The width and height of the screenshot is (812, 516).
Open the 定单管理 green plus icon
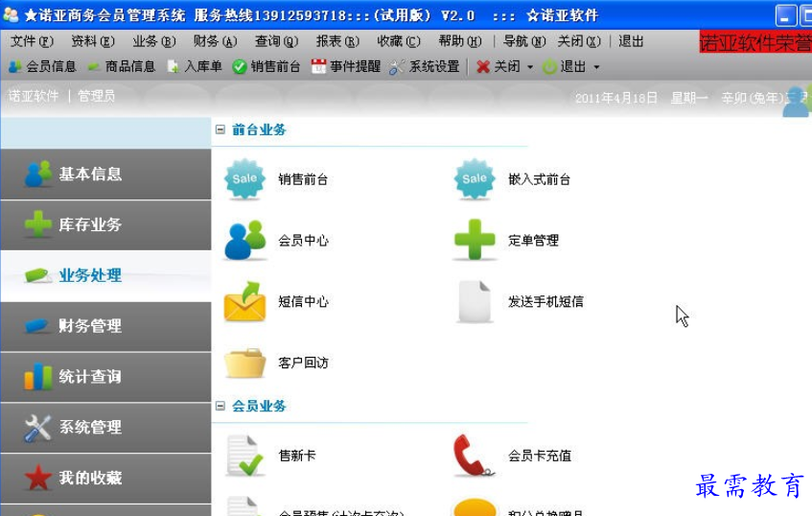click(x=475, y=240)
